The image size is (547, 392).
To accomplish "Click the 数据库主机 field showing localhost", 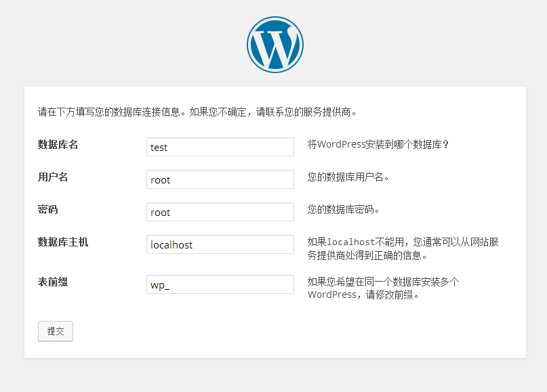I will tap(219, 244).
